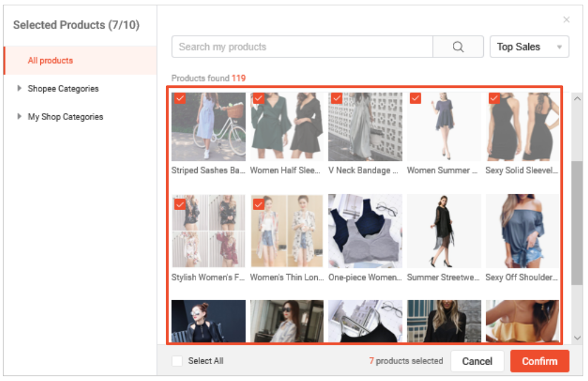588x381 pixels.
Task: Uncheck the V Neck Bandage product checkbox
Action: tap(337, 98)
